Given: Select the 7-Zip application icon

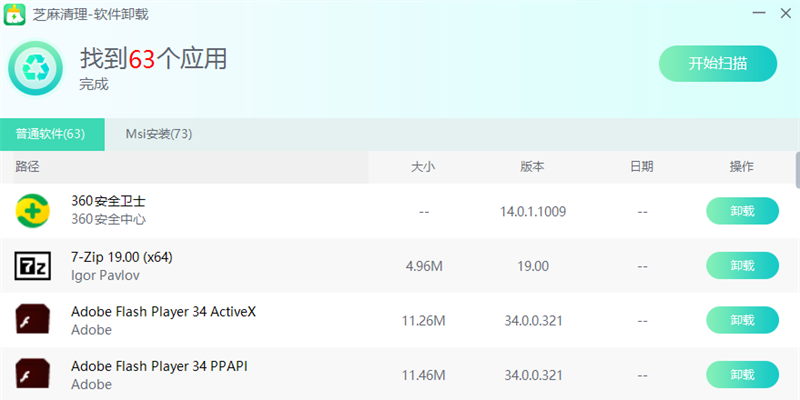Looking at the screenshot, I should [32, 266].
